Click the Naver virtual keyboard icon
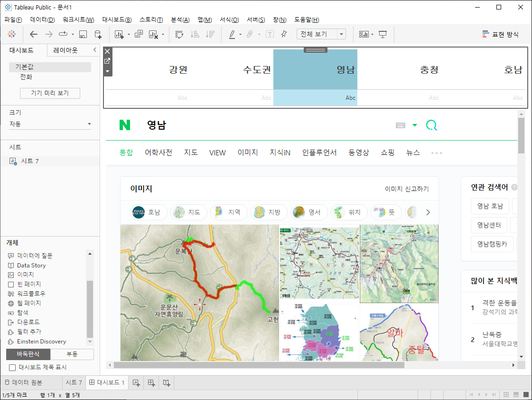The width and height of the screenshot is (532, 400). point(401,125)
